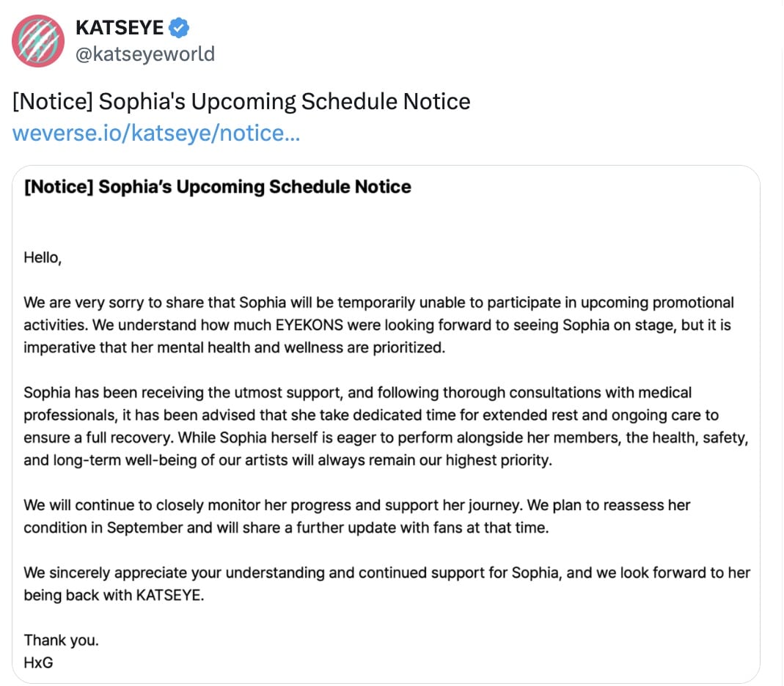Click the phrase "mental health and wellness"
This screenshot has width=784, height=686.
251,347
